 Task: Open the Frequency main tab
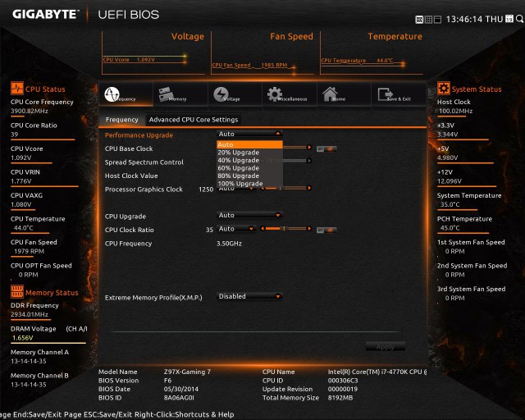click(126, 94)
